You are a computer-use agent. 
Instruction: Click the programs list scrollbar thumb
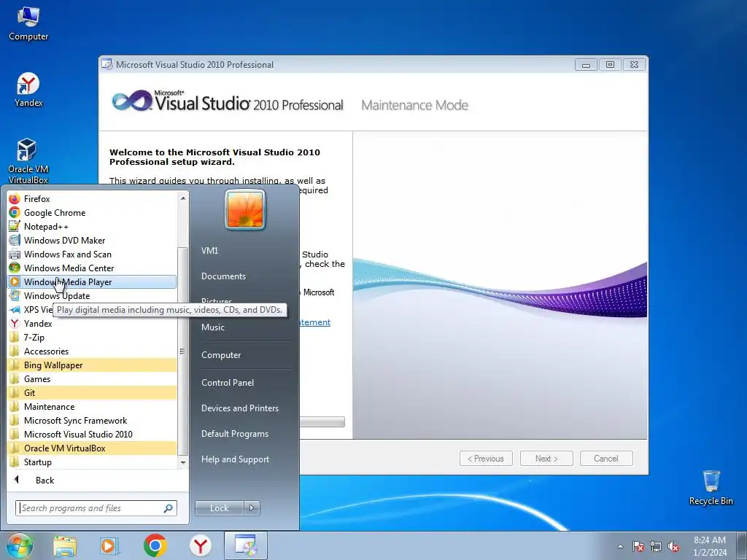pos(182,351)
